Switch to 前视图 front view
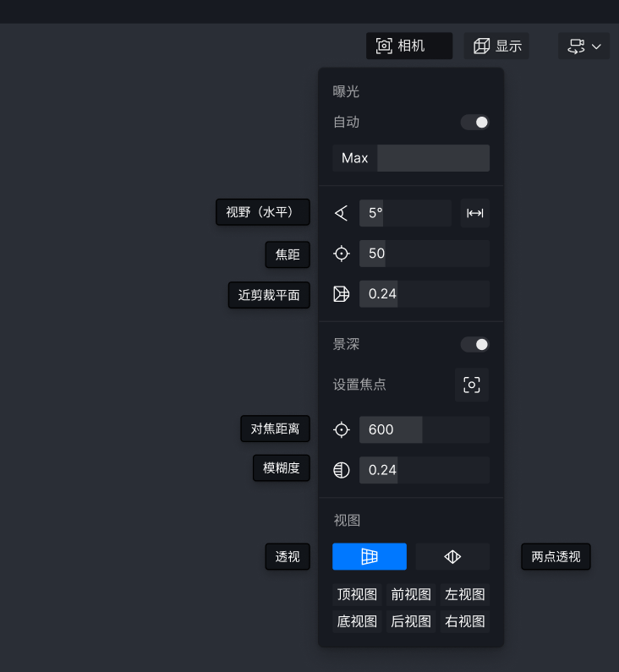 click(411, 594)
